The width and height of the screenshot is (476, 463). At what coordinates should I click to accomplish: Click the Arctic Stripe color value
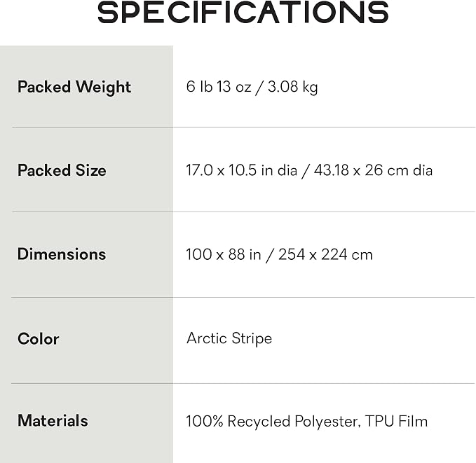pos(229,338)
